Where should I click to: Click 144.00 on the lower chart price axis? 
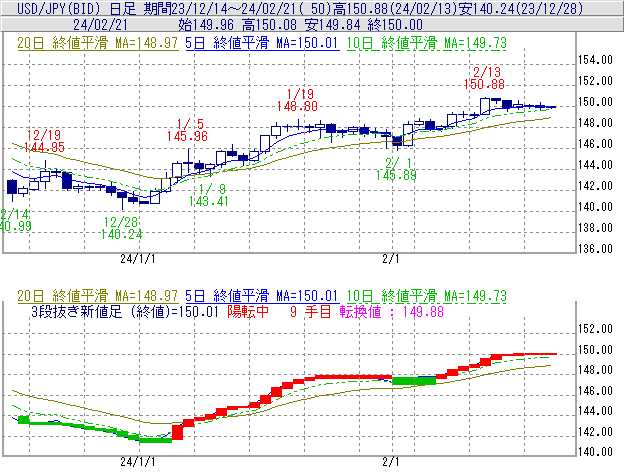(595, 411)
